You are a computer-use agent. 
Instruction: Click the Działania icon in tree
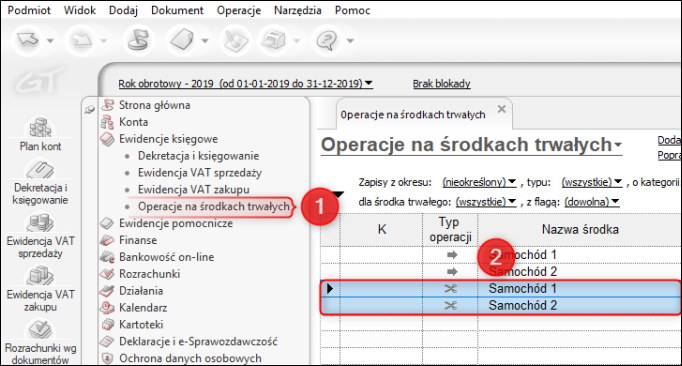[107, 291]
